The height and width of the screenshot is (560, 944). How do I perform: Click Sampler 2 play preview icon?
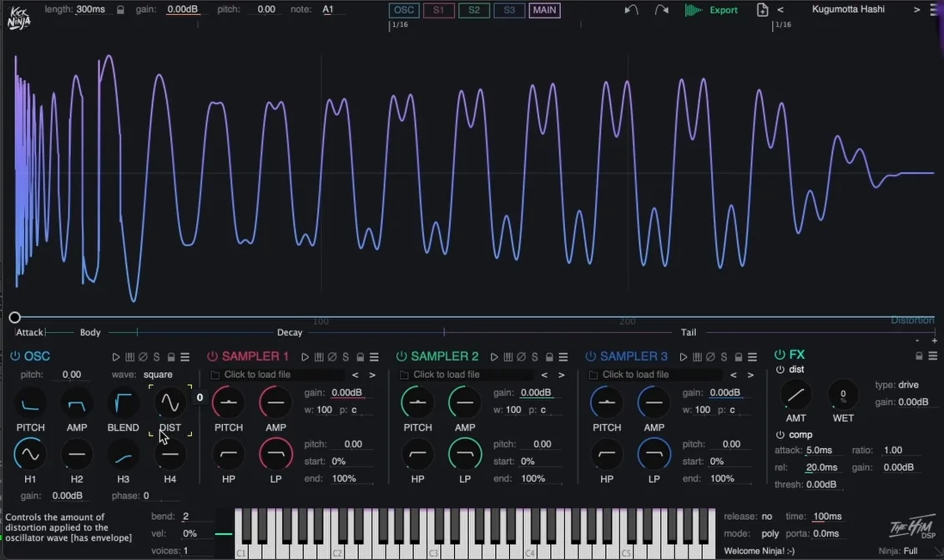tap(494, 357)
